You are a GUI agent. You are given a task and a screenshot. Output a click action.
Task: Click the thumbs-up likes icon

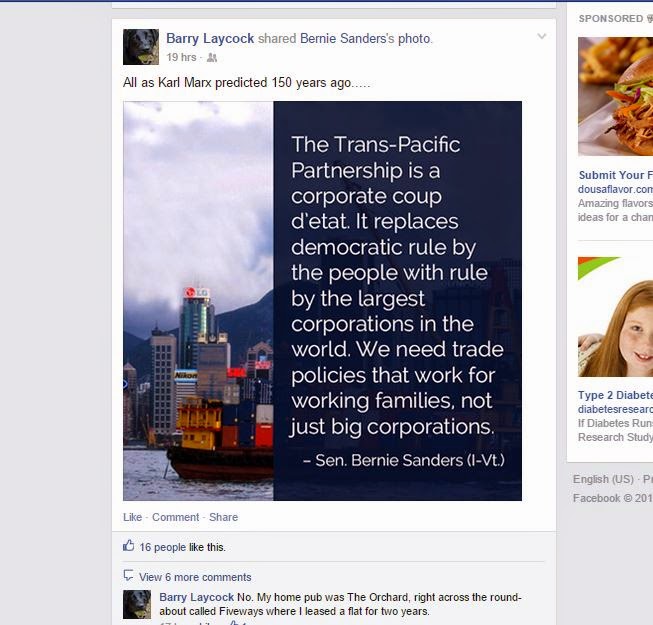[129, 545]
